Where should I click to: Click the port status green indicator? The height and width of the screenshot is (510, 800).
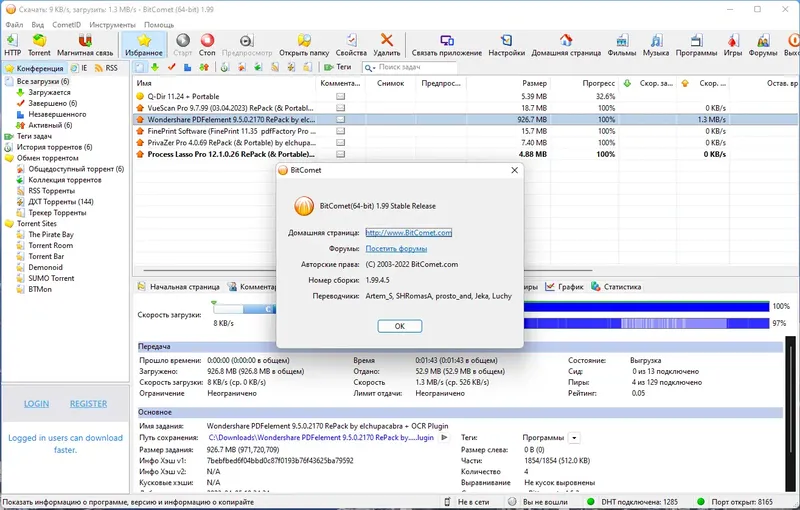click(701, 502)
